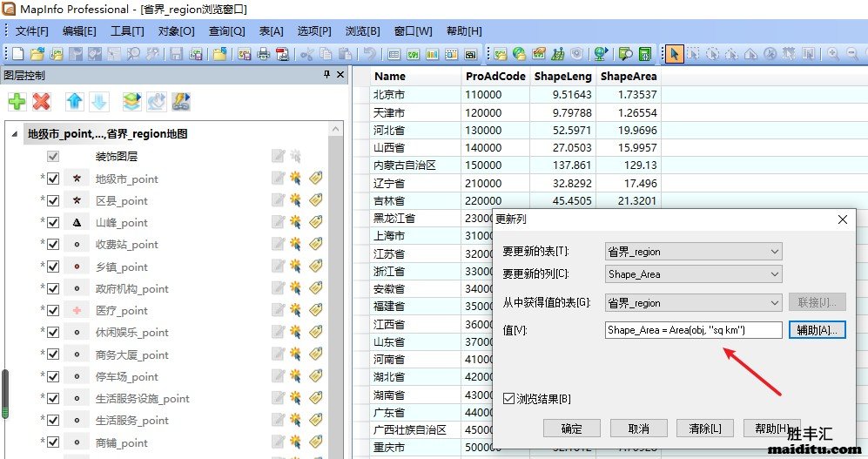Open the 查询[Q] menu

coord(226,31)
